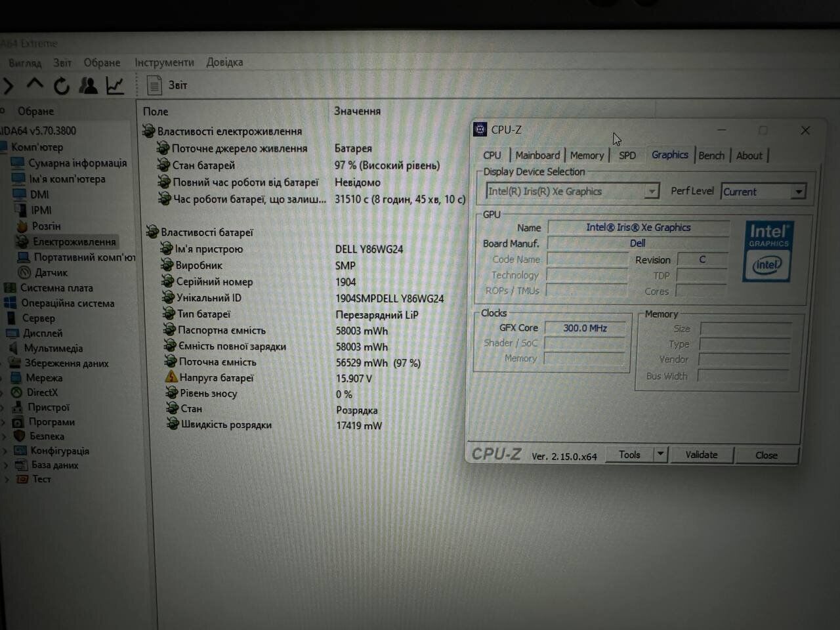Select the Рівень зносу battery row
840x630 pixels.
click(208, 394)
